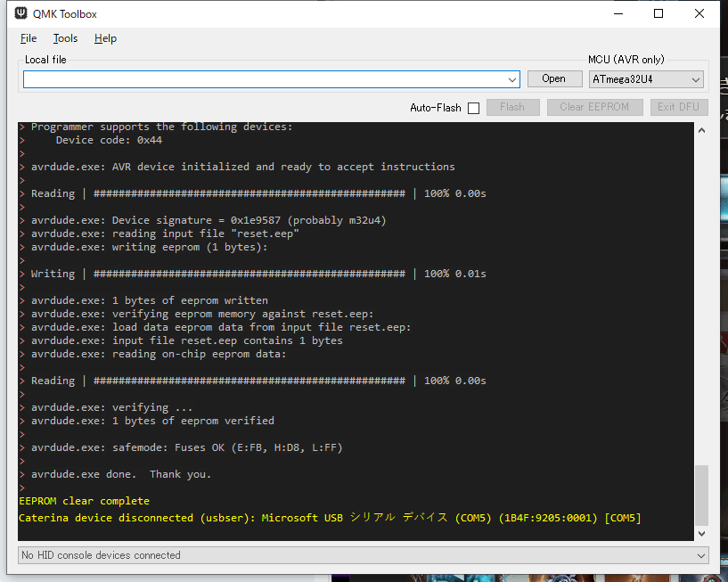Click the 'Device signature = 0x1e9587' line

pos(209,220)
